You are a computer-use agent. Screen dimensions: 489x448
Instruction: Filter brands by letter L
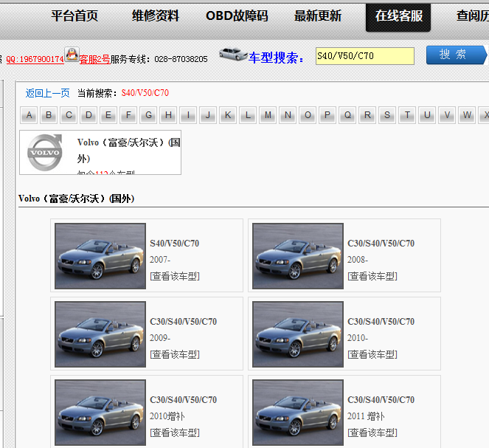(x=248, y=115)
